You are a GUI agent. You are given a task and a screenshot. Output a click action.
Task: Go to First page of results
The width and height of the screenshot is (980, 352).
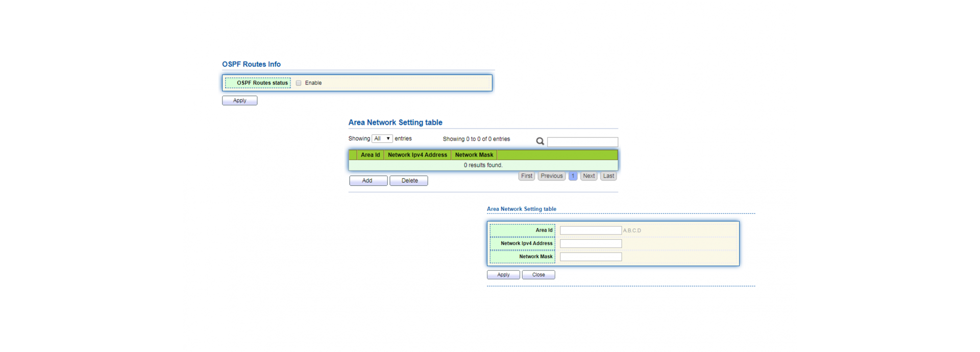click(x=527, y=176)
